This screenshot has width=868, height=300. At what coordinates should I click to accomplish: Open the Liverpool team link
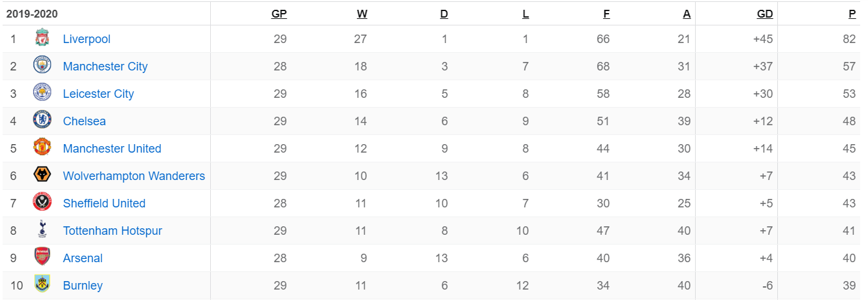click(x=87, y=39)
